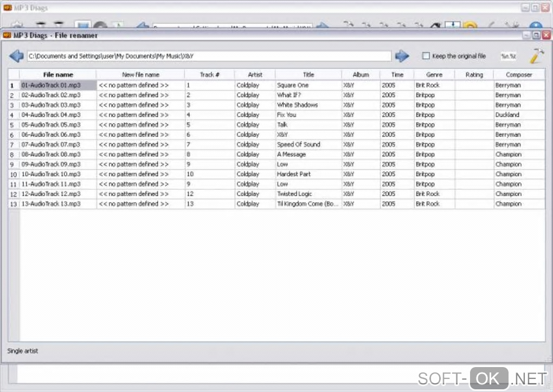
Task: Click the Title column header
Action: coord(308,74)
